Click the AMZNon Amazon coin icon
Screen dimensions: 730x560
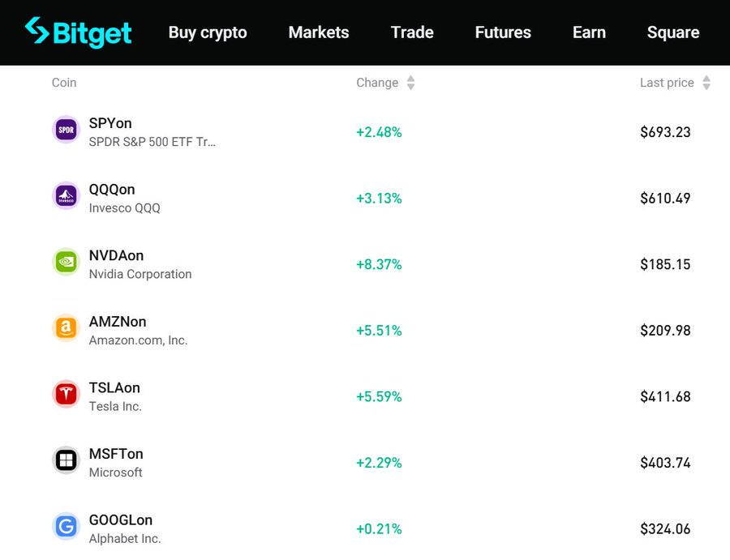click(66, 328)
